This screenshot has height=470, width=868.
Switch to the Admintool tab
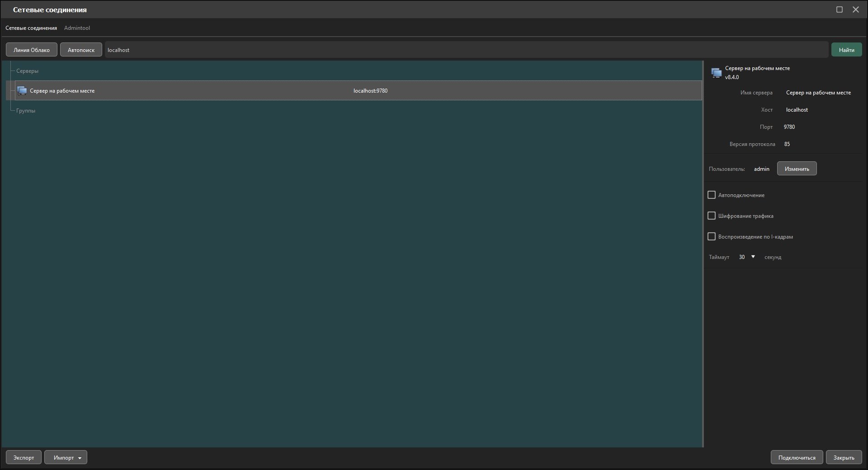tap(77, 28)
